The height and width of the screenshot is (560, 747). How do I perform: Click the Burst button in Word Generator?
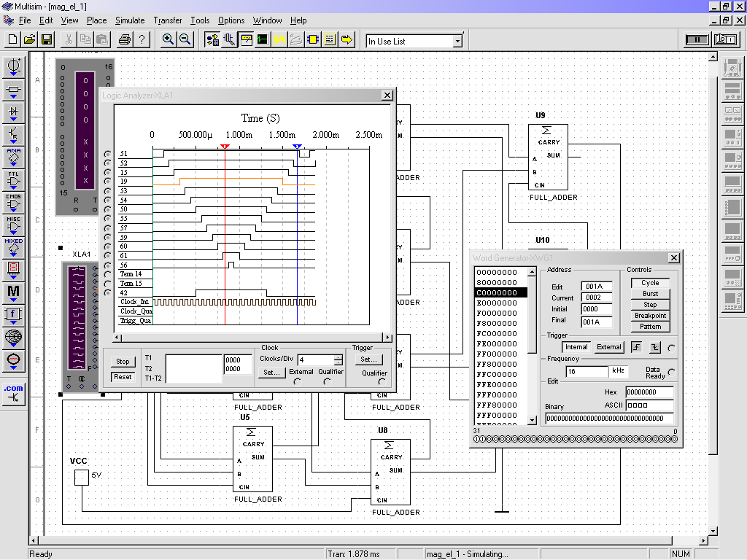pyautogui.click(x=650, y=294)
